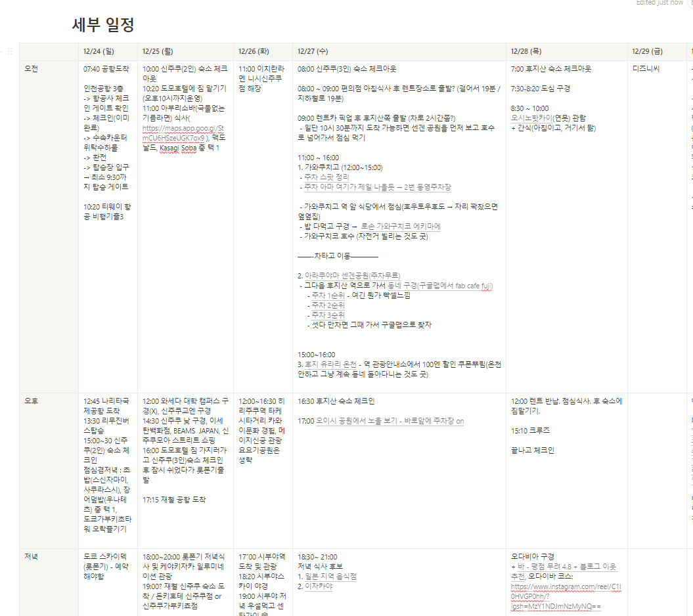
Task: Click the row drag handle beside the date header row
Action: (x=10, y=51)
